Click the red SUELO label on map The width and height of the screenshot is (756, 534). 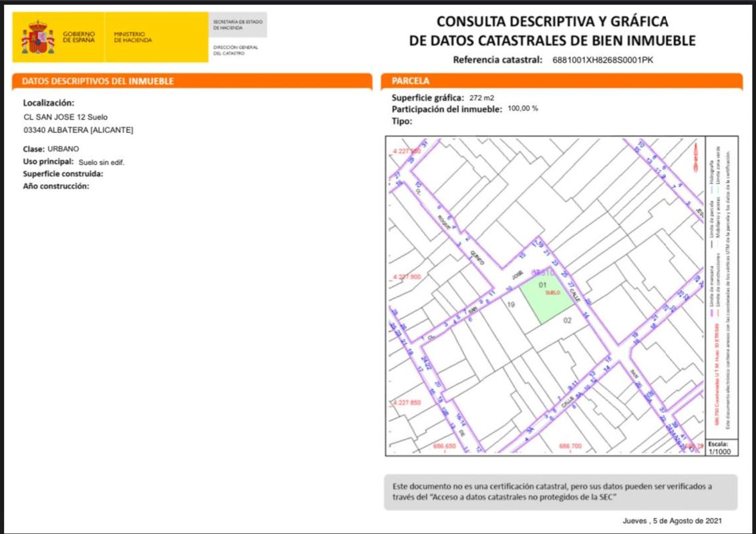[x=552, y=293]
